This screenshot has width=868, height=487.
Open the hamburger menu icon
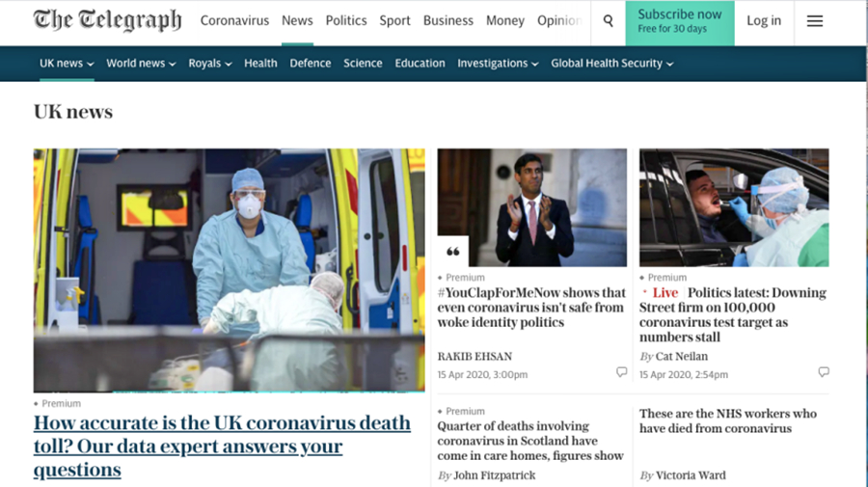pos(814,21)
